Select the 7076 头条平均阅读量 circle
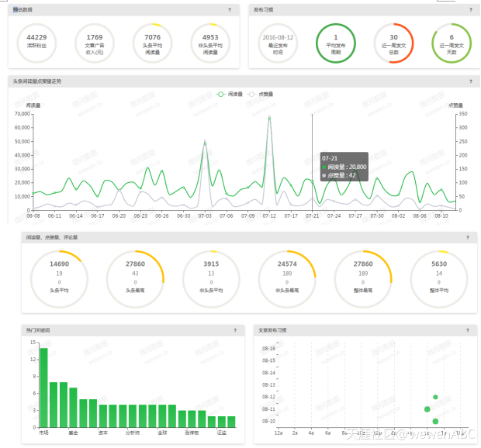This screenshot has height=448, width=481. click(x=153, y=42)
